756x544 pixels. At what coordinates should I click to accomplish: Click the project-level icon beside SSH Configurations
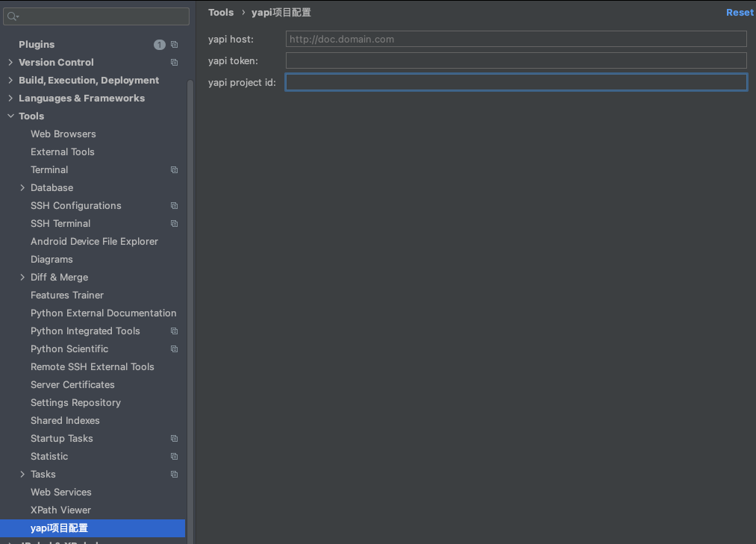(175, 206)
